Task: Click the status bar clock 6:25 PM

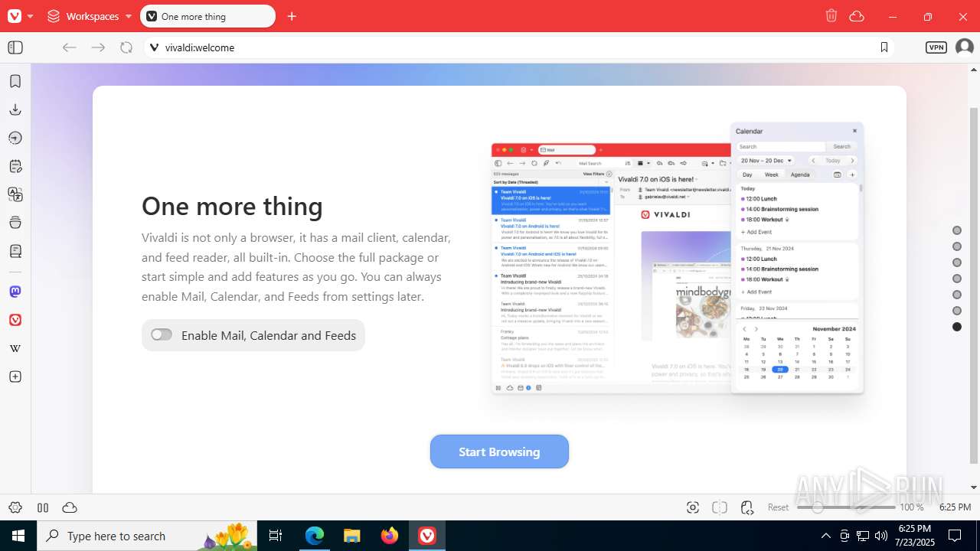Action: (x=955, y=507)
